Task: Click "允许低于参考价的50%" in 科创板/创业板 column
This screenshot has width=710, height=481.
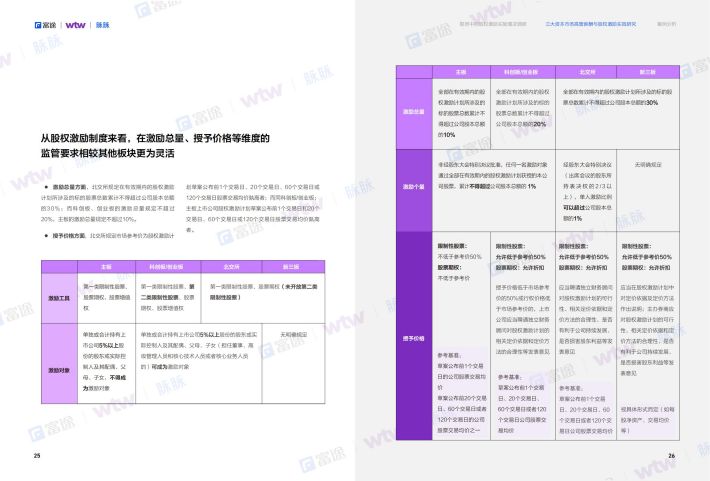Action: 521,257
